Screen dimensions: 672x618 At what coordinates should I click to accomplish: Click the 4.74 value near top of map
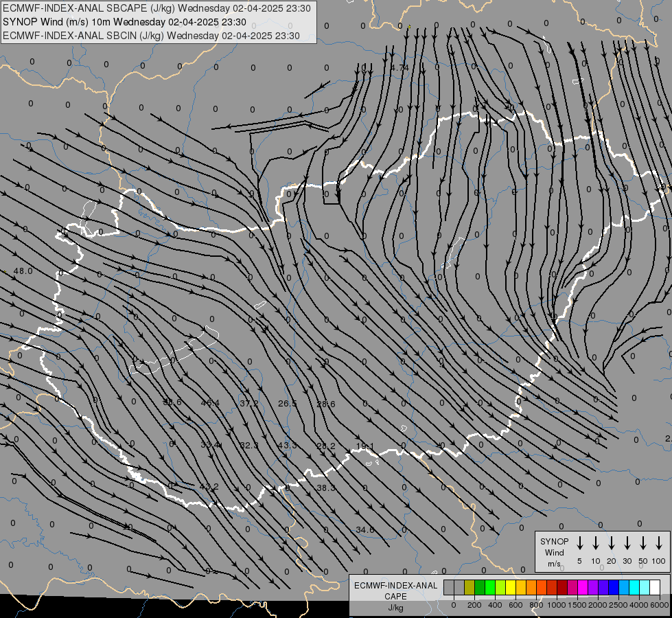pos(400,67)
